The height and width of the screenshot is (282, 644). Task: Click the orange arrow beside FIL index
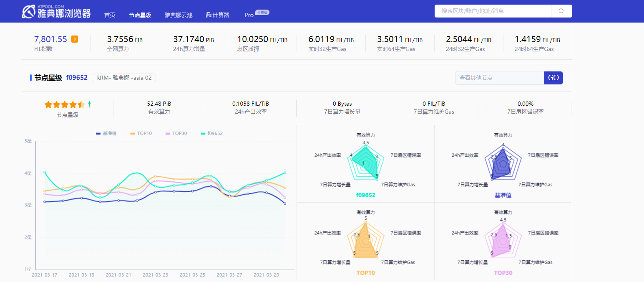(x=75, y=39)
